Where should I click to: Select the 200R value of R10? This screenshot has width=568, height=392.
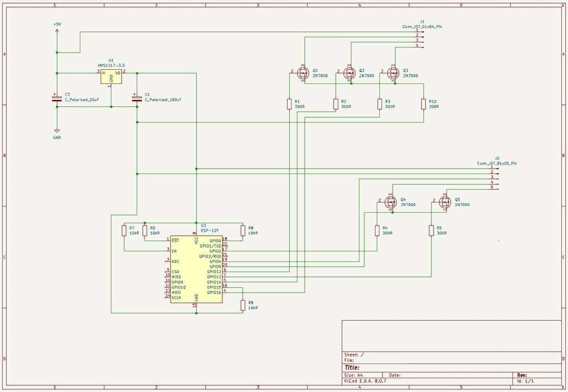click(x=434, y=107)
